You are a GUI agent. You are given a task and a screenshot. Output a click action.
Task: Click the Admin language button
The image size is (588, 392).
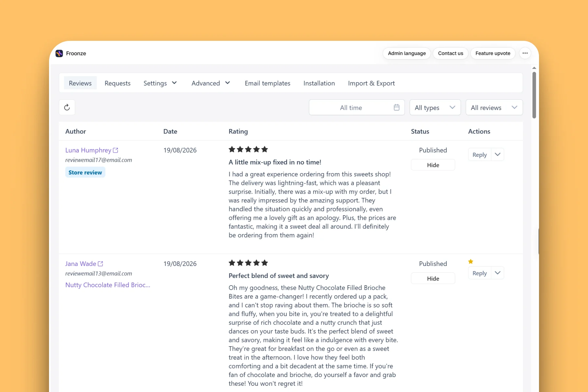pyautogui.click(x=407, y=53)
